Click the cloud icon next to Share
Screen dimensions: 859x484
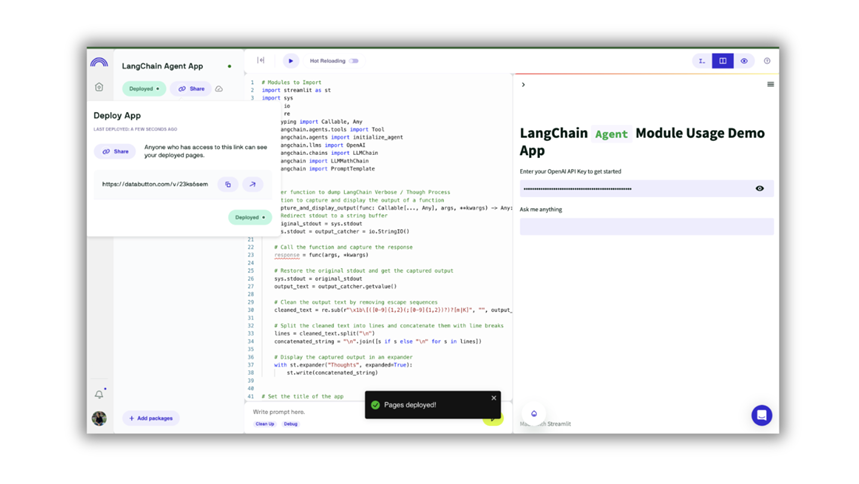219,89
